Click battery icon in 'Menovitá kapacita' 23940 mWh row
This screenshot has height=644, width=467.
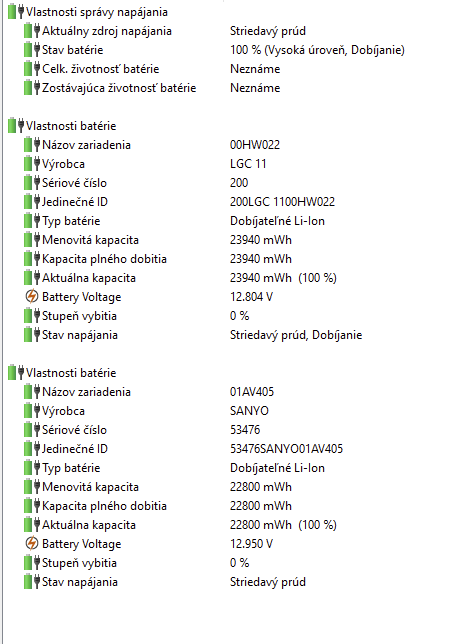(32, 240)
